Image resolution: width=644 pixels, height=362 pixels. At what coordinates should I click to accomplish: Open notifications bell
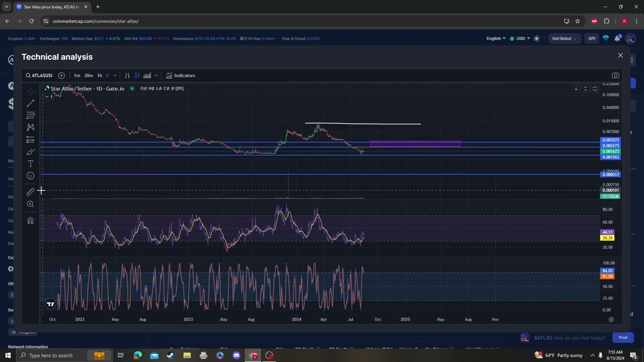[617, 38]
